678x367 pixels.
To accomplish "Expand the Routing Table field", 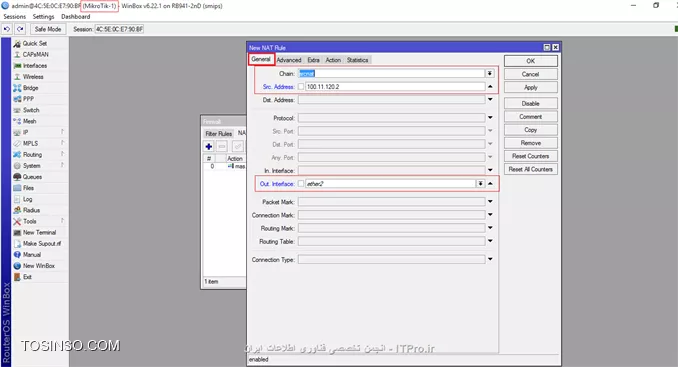I will tap(490, 241).
